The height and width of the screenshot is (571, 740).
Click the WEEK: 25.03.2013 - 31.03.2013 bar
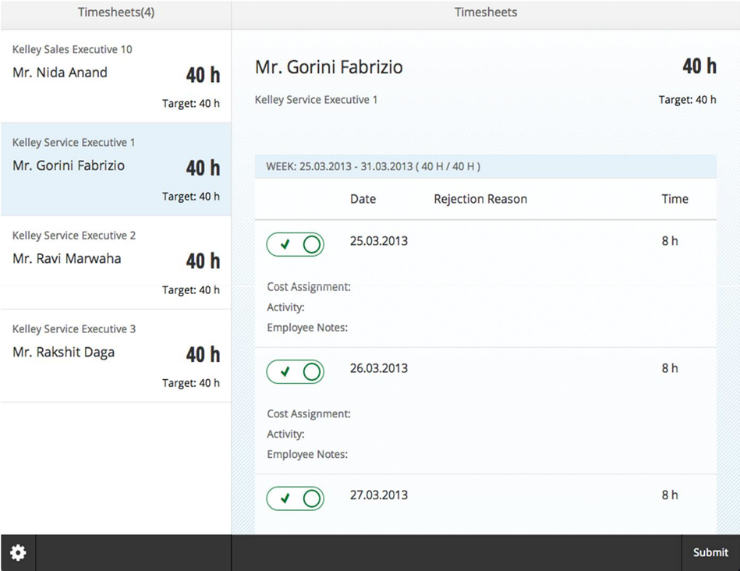[486, 166]
